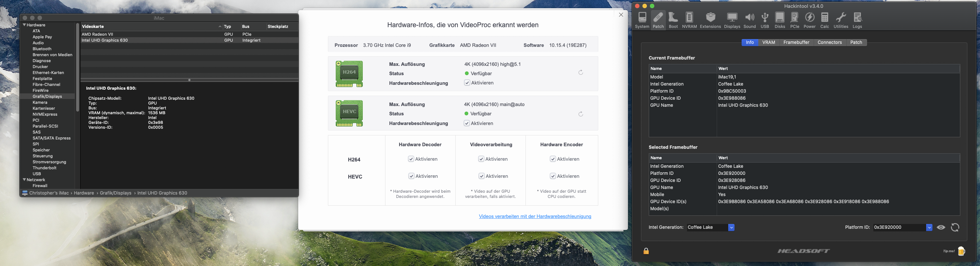
Task: Select PCI in the hardware sidebar
Action: [36, 121]
